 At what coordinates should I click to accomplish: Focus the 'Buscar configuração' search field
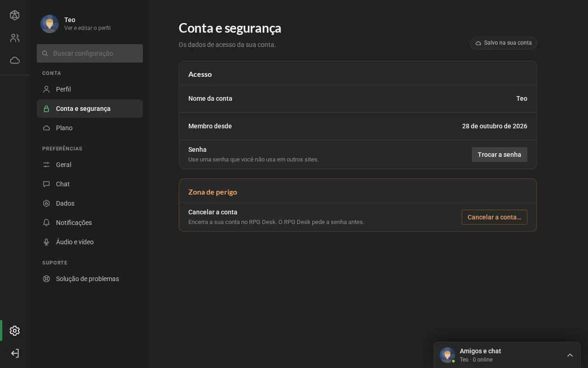[90, 53]
